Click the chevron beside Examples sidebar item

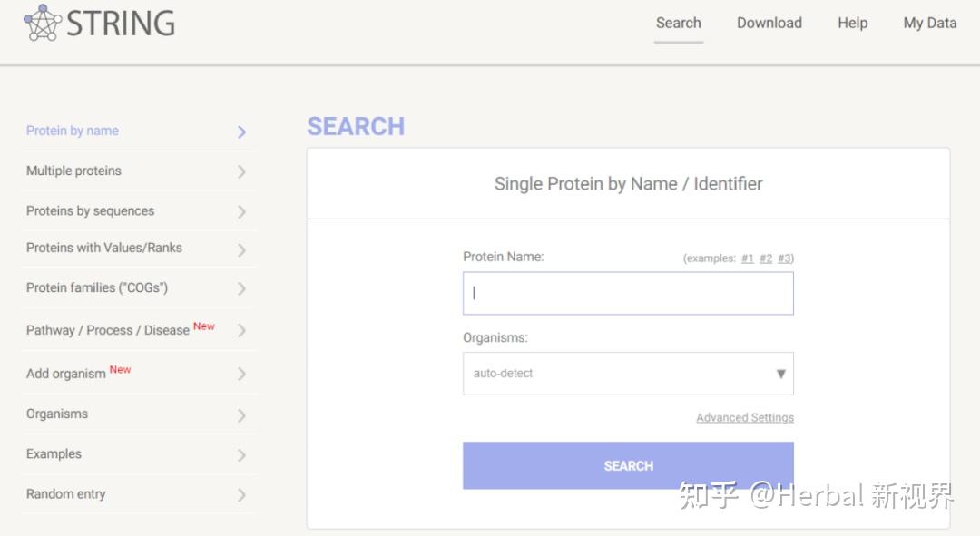(x=241, y=455)
